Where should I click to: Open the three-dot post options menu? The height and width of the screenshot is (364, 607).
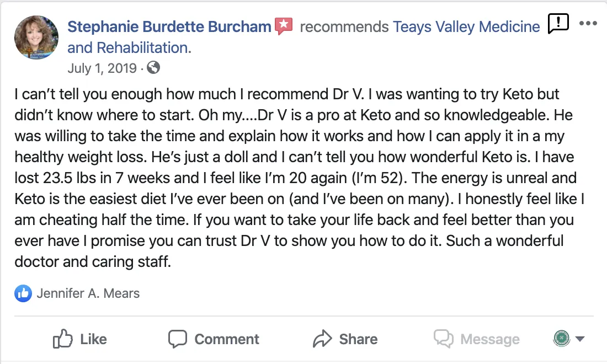pyautogui.click(x=588, y=24)
